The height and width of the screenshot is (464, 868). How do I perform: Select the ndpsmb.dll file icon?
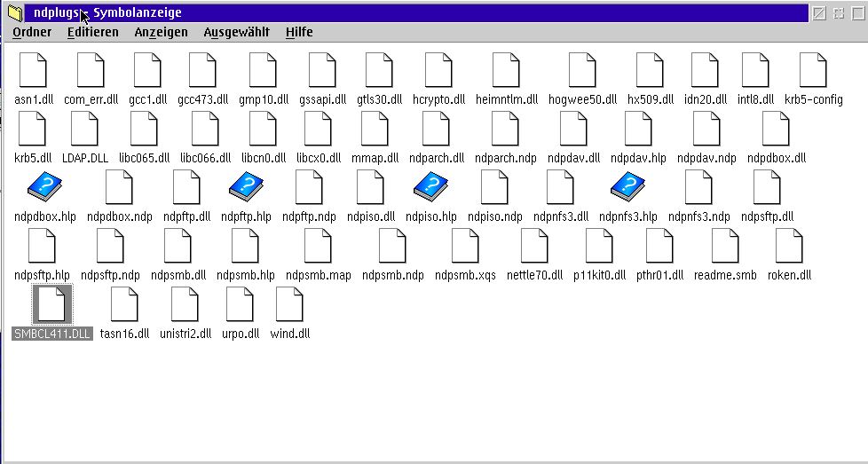click(x=178, y=246)
